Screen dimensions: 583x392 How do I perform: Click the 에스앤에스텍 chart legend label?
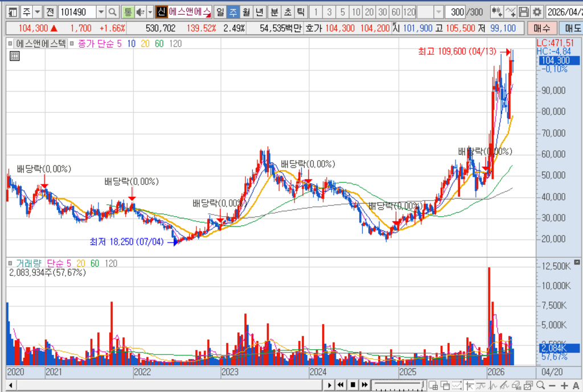point(41,44)
